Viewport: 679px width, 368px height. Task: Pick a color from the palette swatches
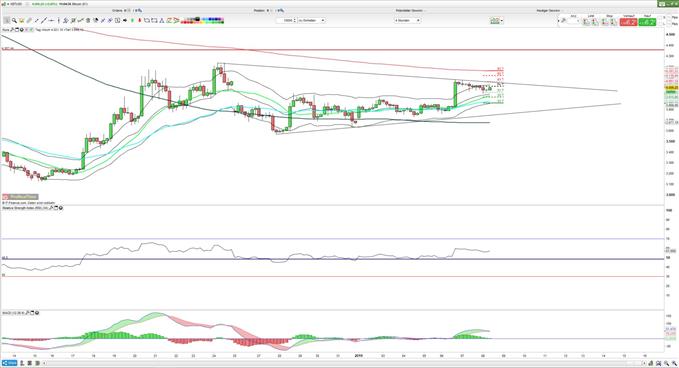point(202,20)
